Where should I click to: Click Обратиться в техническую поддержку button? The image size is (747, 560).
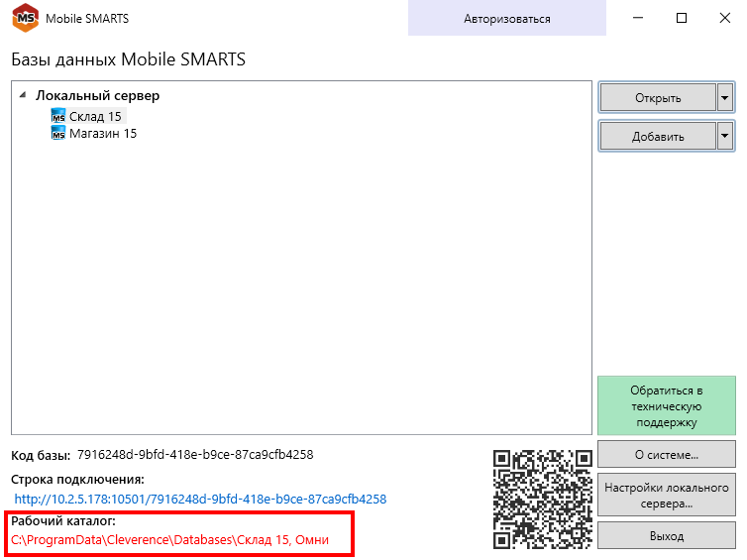tap(667, 405)
